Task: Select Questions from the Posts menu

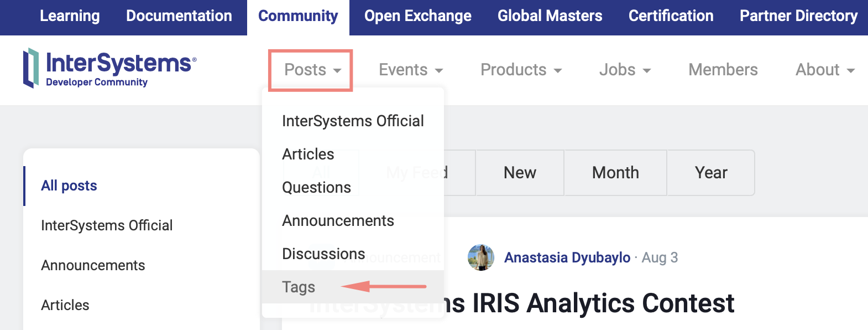Action: 316,187
